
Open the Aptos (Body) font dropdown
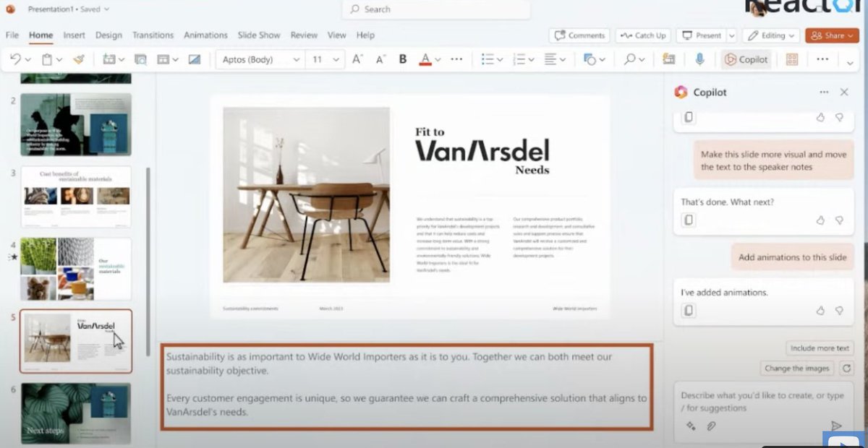(x=296, y=60)
